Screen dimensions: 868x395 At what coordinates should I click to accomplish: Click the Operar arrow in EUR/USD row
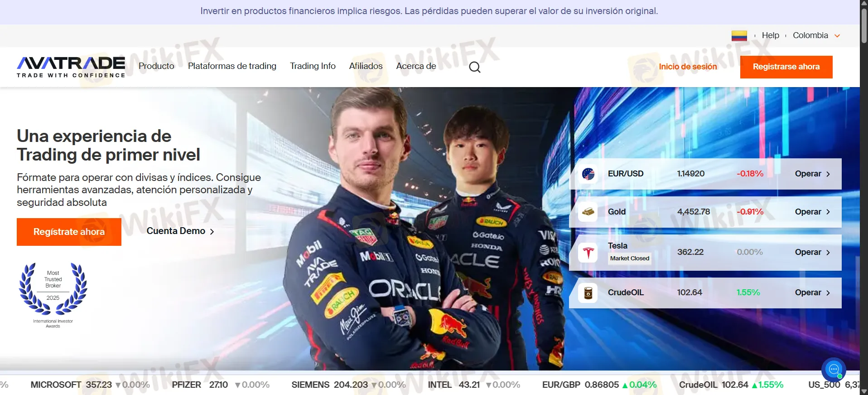(x=828, y=174)
